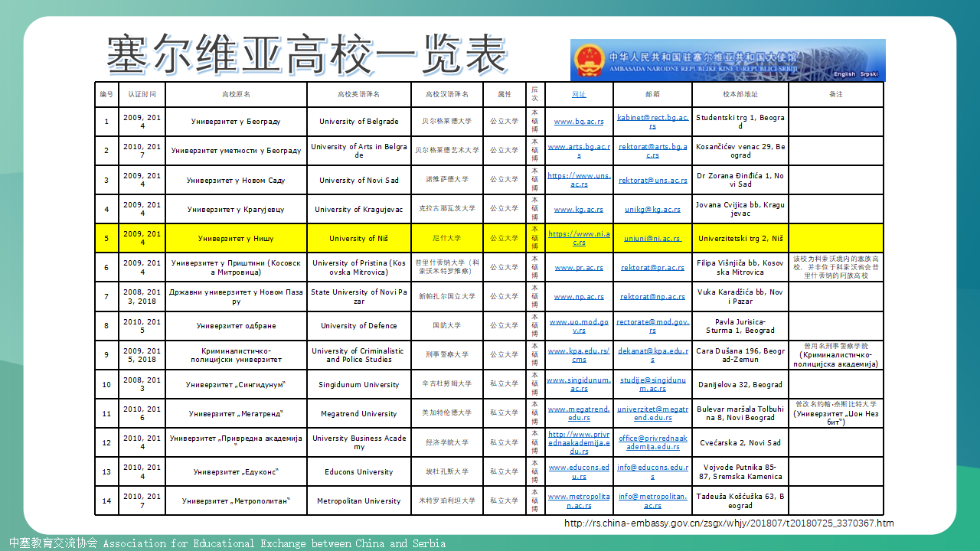Click dekanat@kpa.edu.rs email
The height and width of the screenshot is (551, 980).
click(652, 355)
